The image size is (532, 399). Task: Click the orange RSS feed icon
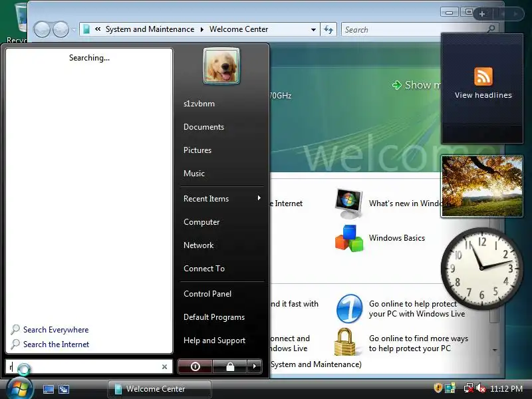pyautogui.click(x=483, y=76)
